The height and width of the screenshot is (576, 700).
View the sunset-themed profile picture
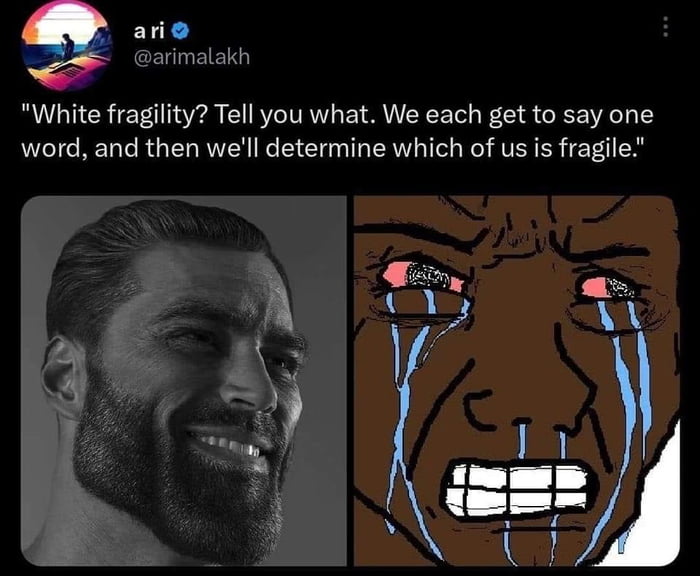[x=67, y=45]
